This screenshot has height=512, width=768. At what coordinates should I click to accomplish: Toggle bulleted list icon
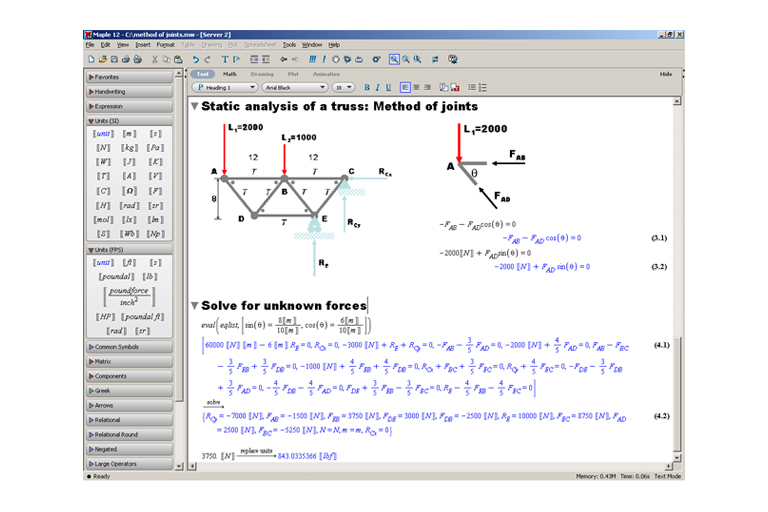(x=472, y=87)
